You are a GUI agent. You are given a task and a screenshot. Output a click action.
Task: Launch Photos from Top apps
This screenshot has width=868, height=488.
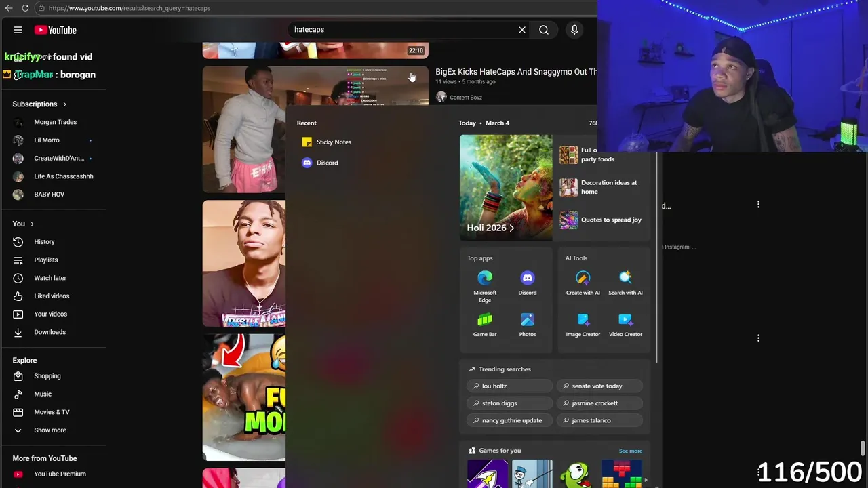point(528,325)
